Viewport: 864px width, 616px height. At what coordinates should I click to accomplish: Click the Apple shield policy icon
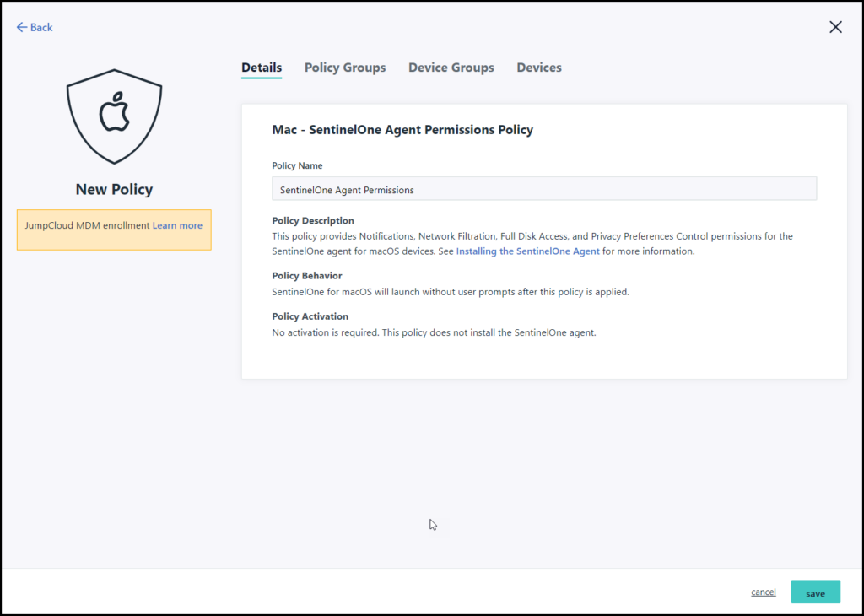pyautogui.click(x=114, y=116)
